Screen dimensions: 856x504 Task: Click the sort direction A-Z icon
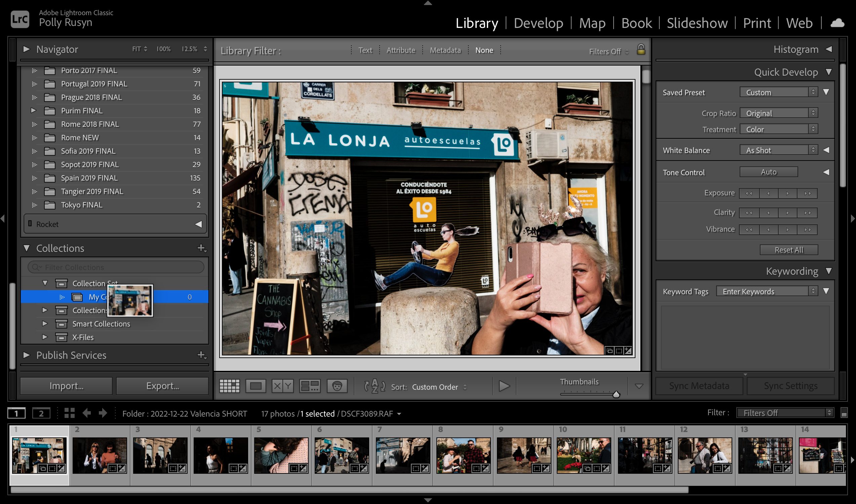click(x=374, y=386)
